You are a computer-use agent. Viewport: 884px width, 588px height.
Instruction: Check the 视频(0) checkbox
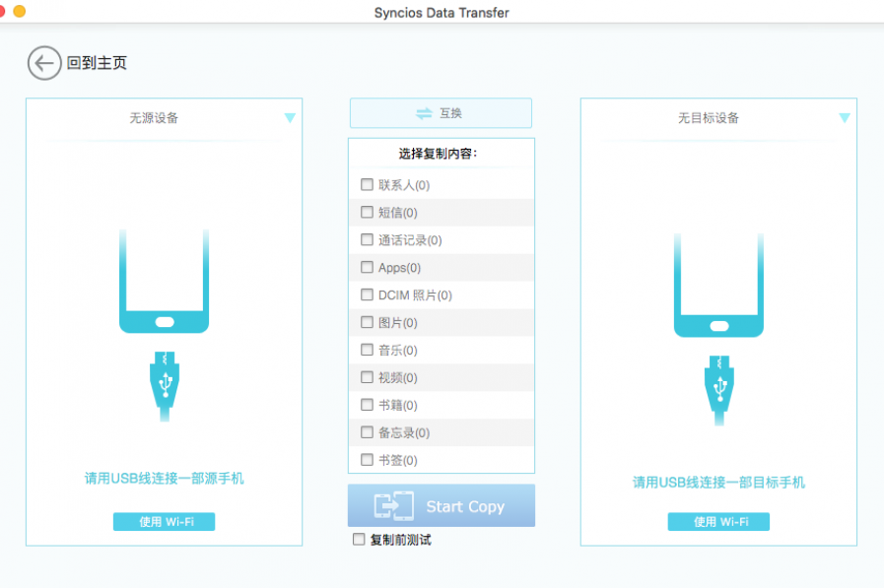pyautogui.click(x=367, y=377)
